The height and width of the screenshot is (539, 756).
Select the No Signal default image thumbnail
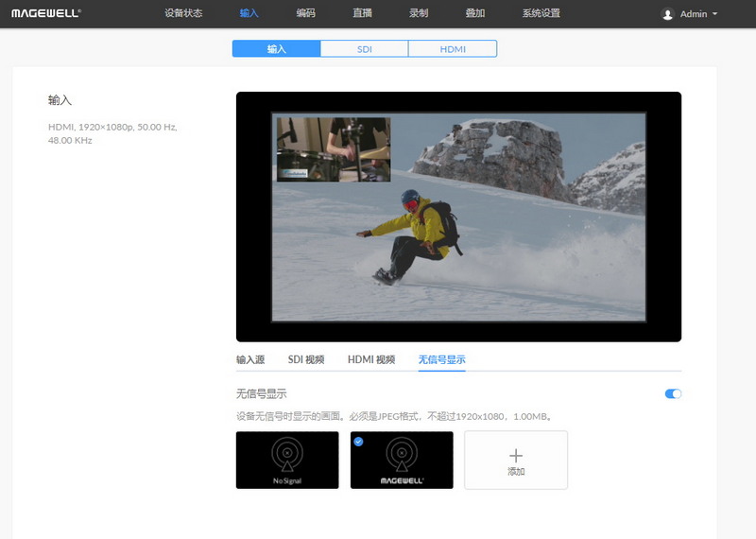click(x=287, y=461)
